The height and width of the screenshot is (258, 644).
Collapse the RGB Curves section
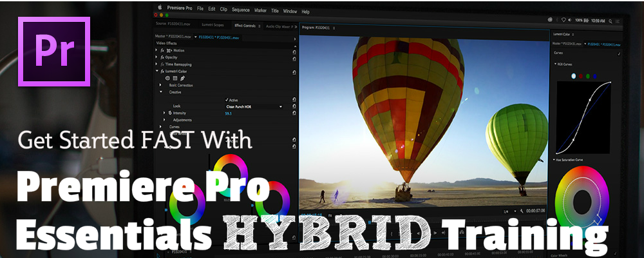point(556,64)
